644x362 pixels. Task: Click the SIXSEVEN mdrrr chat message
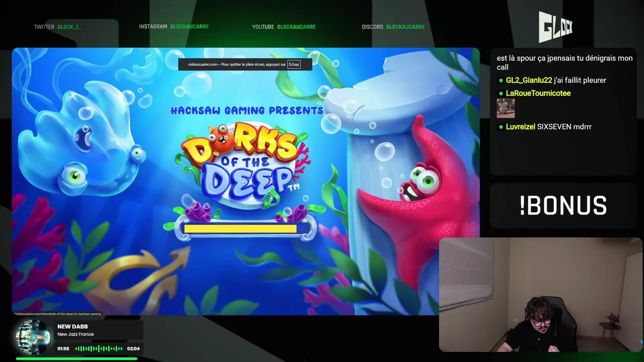565,127
